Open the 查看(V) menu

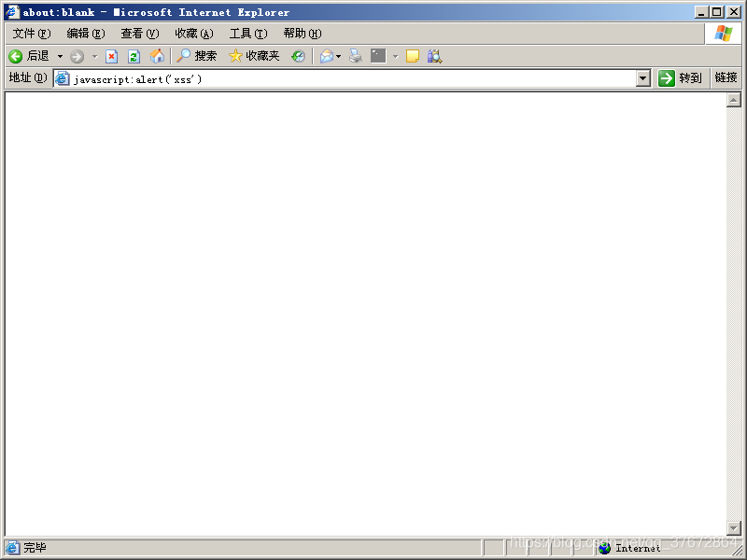139,34
